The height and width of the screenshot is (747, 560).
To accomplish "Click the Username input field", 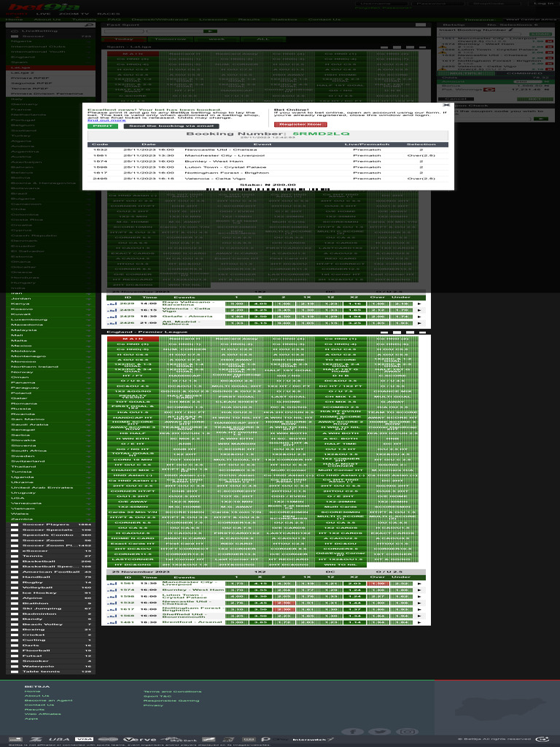I will point(382,4).
